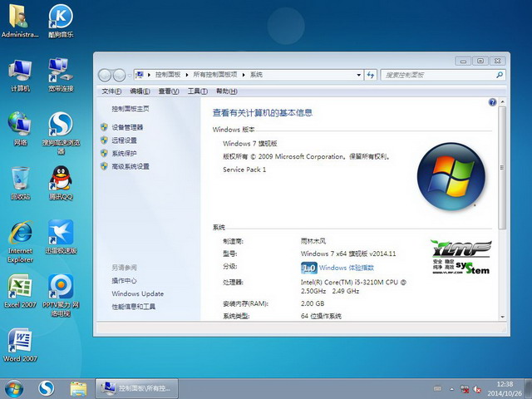Open the Word 2007 desktop shortcut
This screenshot has height=399, width=532.
point(20,345)
